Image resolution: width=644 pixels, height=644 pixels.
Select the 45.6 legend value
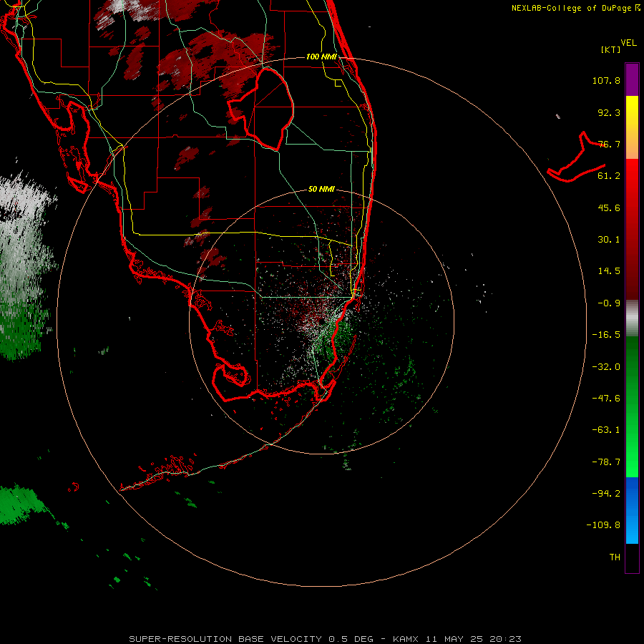coord(609,208)
